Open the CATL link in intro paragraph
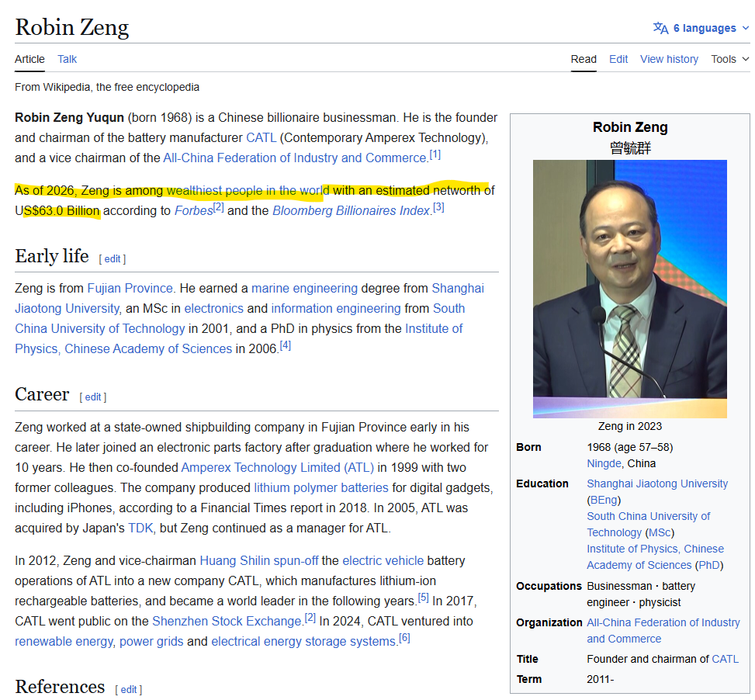Viewport: 755px width, 700px height. click(261, 137)
